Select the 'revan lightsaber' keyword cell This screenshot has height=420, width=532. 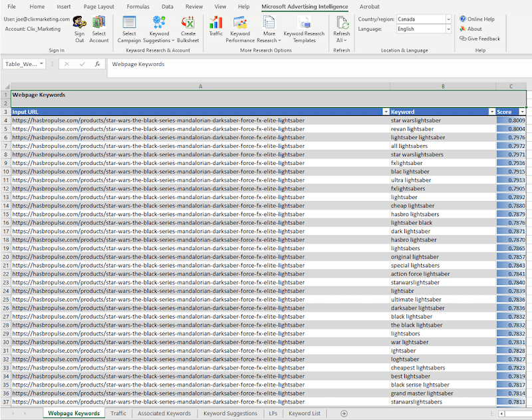tap(443, 129)
